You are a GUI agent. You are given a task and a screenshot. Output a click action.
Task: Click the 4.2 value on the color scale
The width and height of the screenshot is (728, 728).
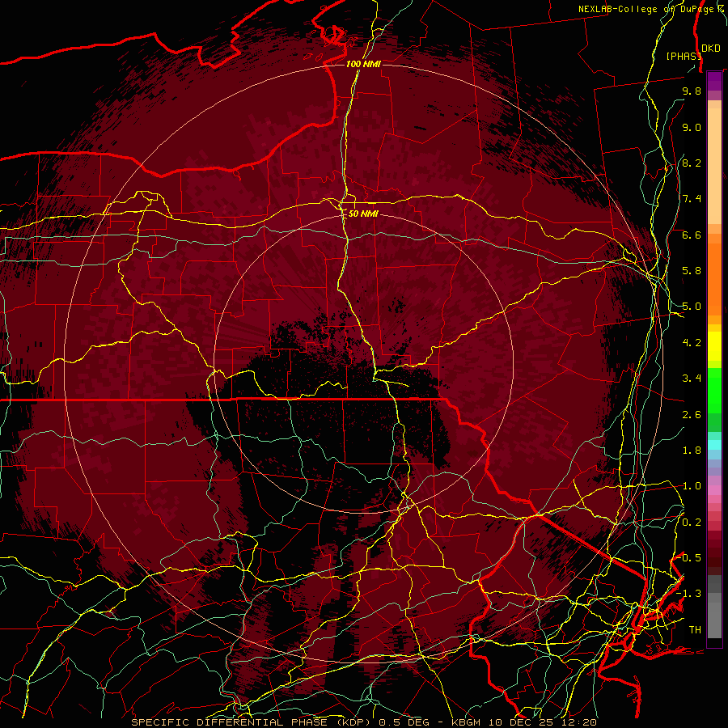tap(692, 343)
